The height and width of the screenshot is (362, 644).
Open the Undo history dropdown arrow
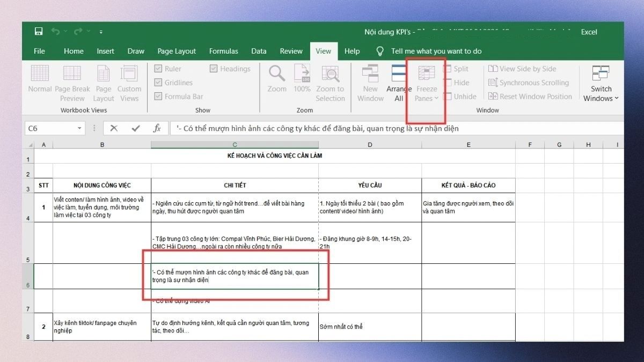pyautogui.click(x=65, y=32)
